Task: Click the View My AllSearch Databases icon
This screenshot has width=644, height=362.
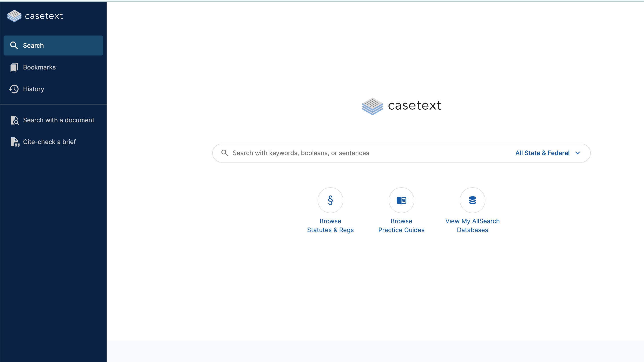Action: coord(472,200)
